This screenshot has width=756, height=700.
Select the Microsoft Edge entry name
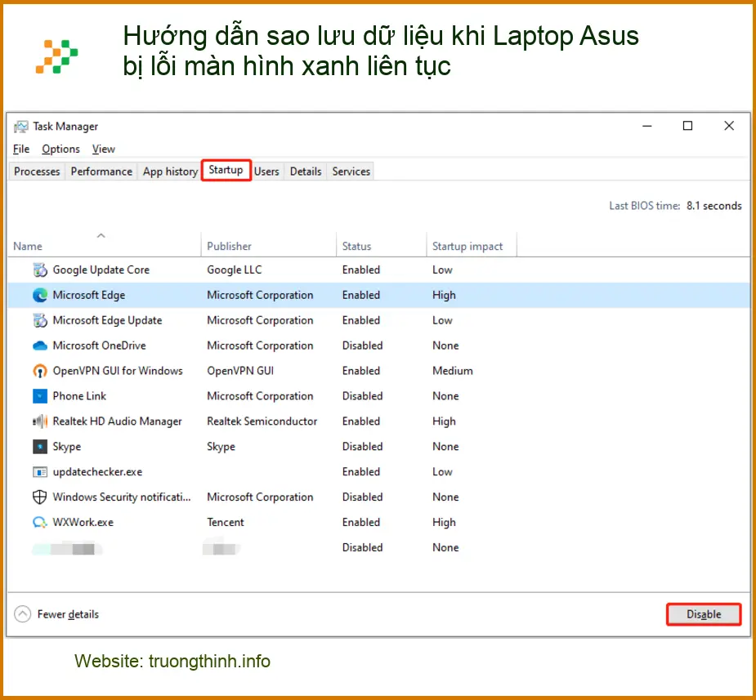coord(89,295)
